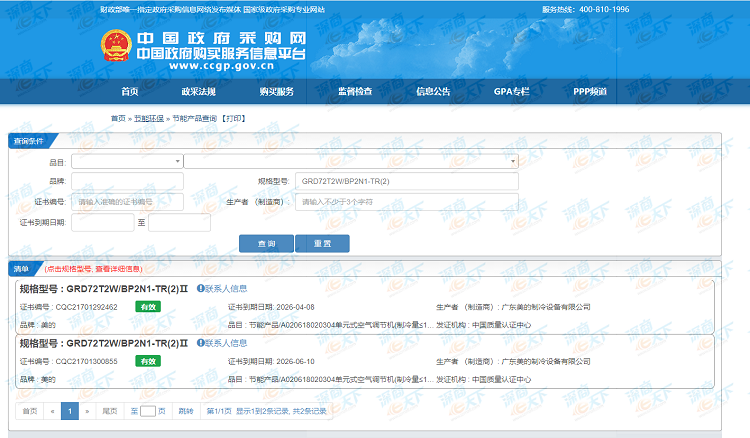
Task: Open the 首页 navigation menu item
Action: [x=130, y=91]
